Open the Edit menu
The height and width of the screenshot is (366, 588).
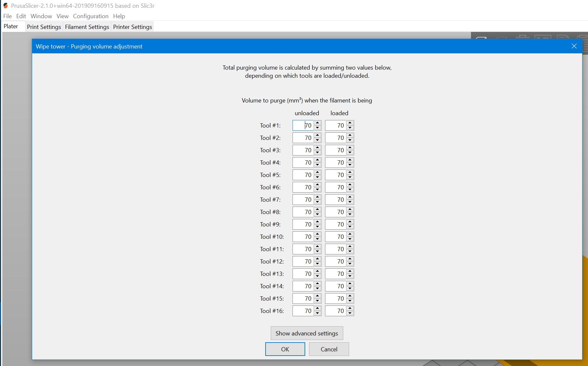(21, 16)
